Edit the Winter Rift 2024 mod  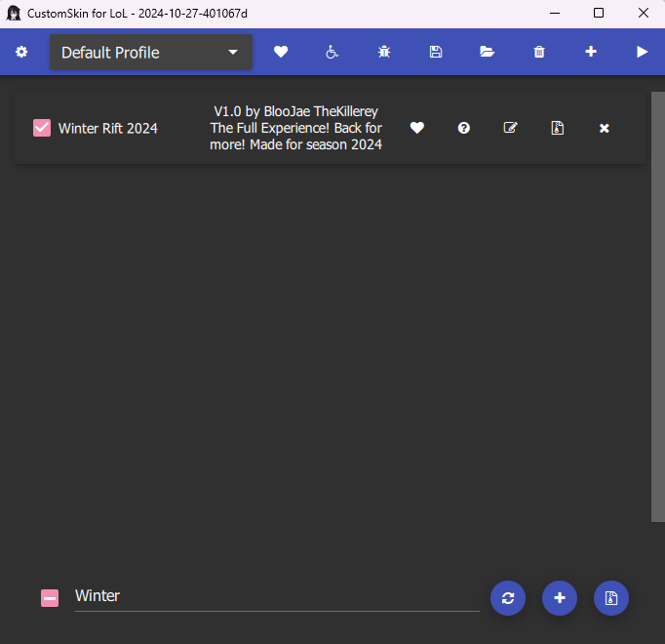coord(510,128)
